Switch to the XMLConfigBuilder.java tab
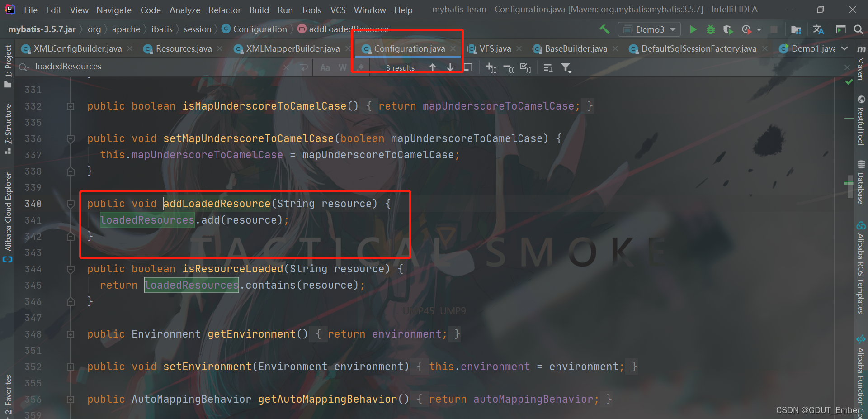 77,48
